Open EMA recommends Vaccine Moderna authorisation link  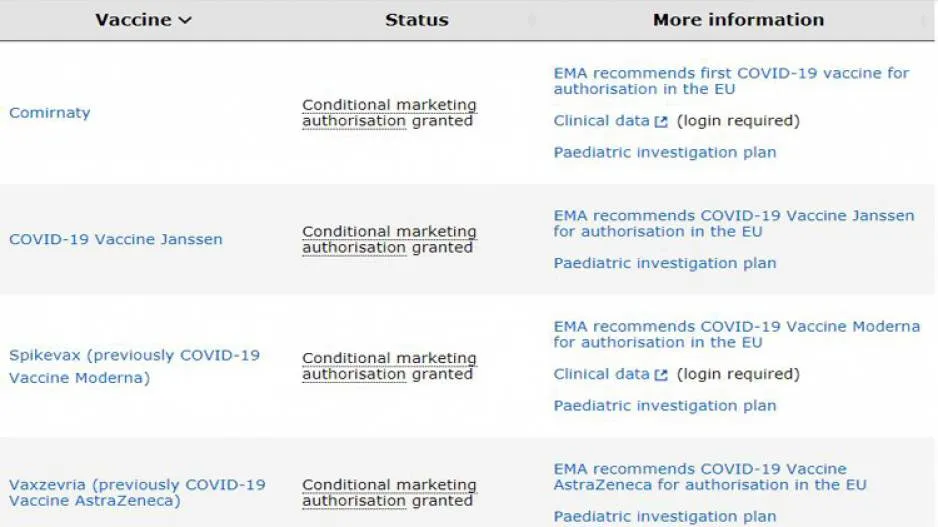point(736,334)
